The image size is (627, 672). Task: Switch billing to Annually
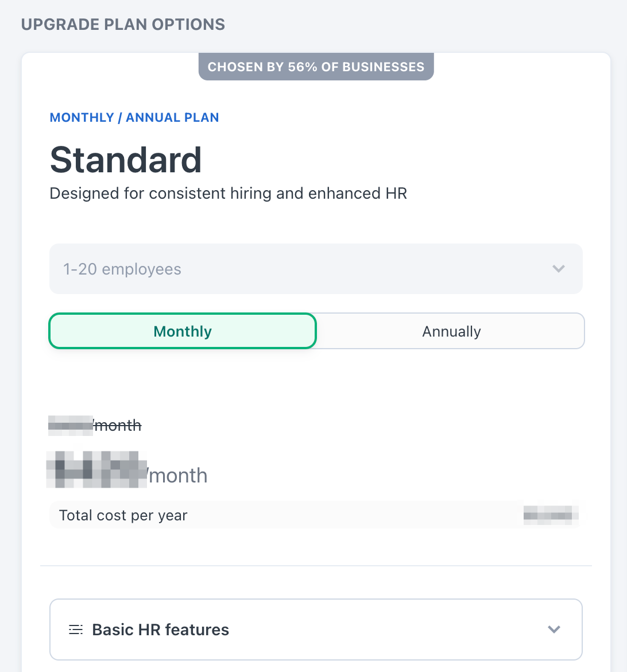(451, 331)
